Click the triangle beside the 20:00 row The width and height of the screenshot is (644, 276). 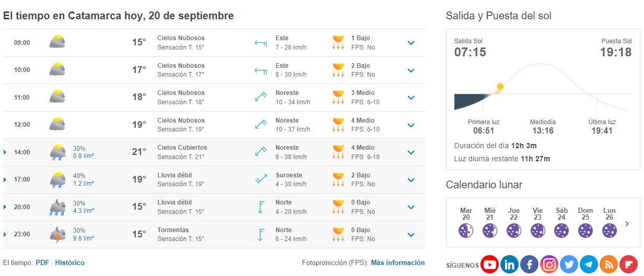click(x=5, y=207)
